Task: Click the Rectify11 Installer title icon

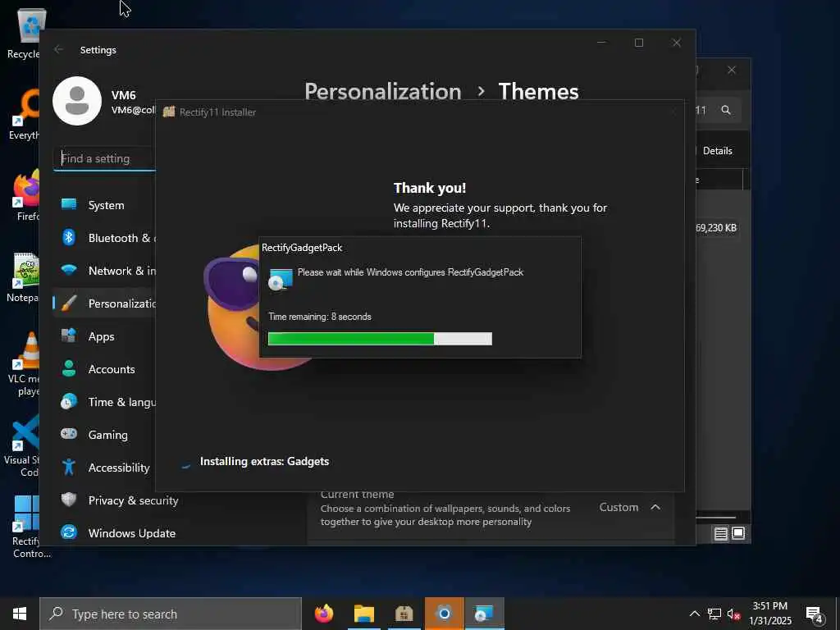Action: pos(169,112)
